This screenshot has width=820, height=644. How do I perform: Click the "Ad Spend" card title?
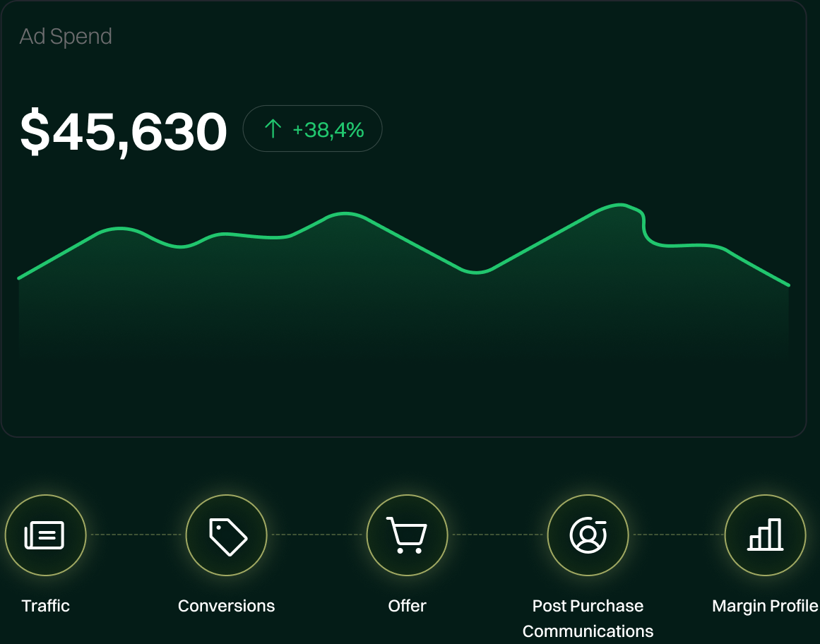tap(66, 37)
